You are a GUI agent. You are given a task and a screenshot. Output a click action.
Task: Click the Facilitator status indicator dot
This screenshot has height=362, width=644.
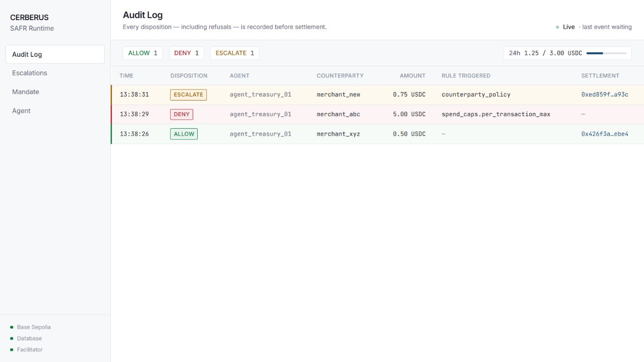coord(12,349)
